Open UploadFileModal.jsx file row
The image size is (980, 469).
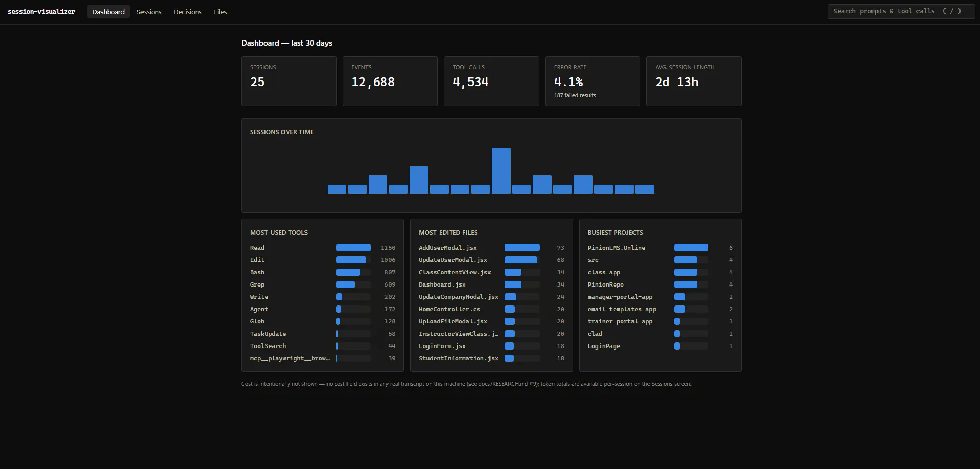coord(491,321)
